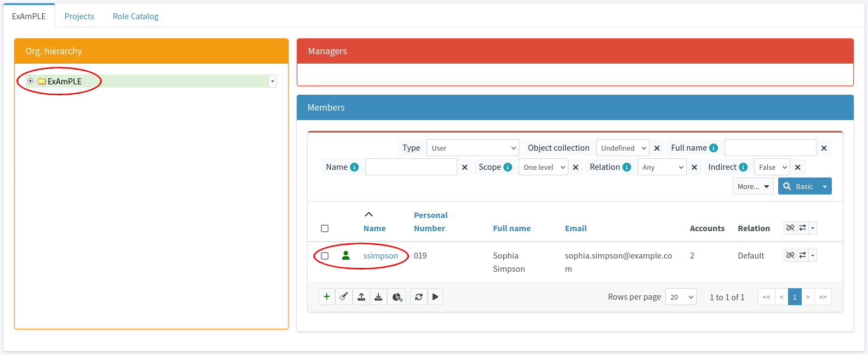Viewport: 868px width, 355px height.
Task: Switch to the Projects tab
Action: coord(79,16)
